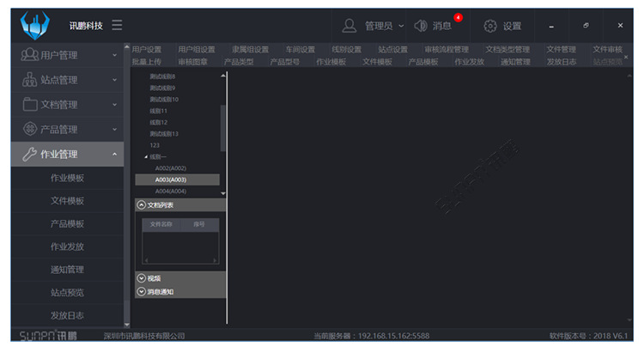Open 作业模板 in the sidebar submenu
Image resolution: width=644 pixels, height=347 pixels.
pos(67,178)
